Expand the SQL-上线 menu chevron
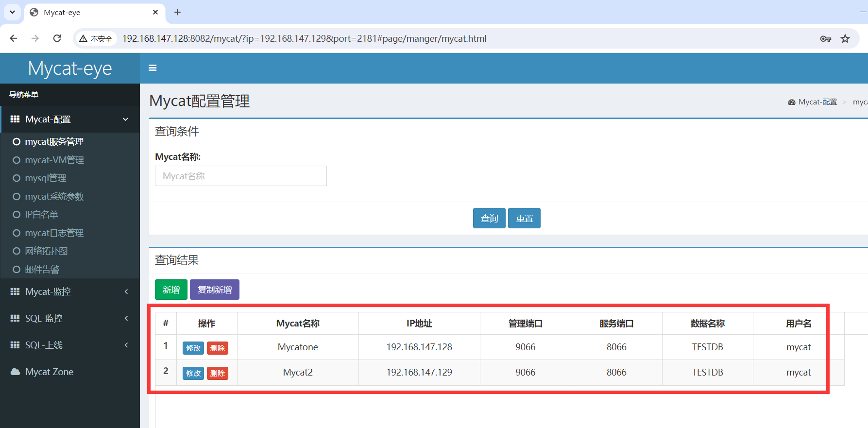 coord(126,345)
